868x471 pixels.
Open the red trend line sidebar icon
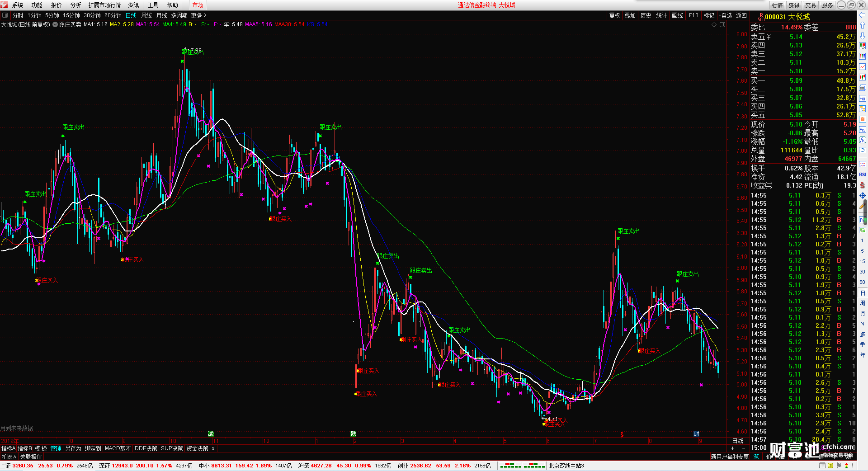[x=863, y=67]
